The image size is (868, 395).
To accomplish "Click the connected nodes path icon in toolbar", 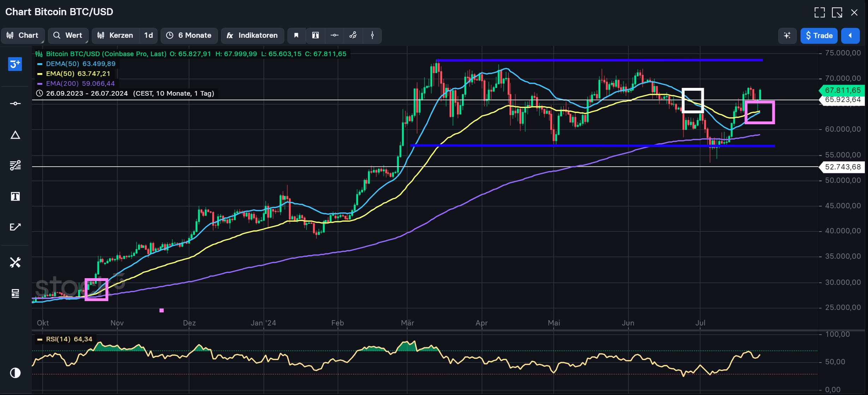I will 353,36.
